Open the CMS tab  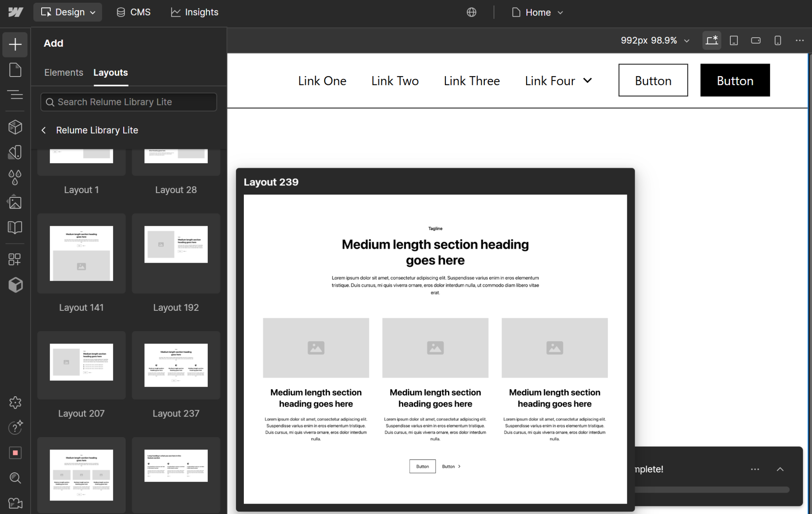[134, 12]
